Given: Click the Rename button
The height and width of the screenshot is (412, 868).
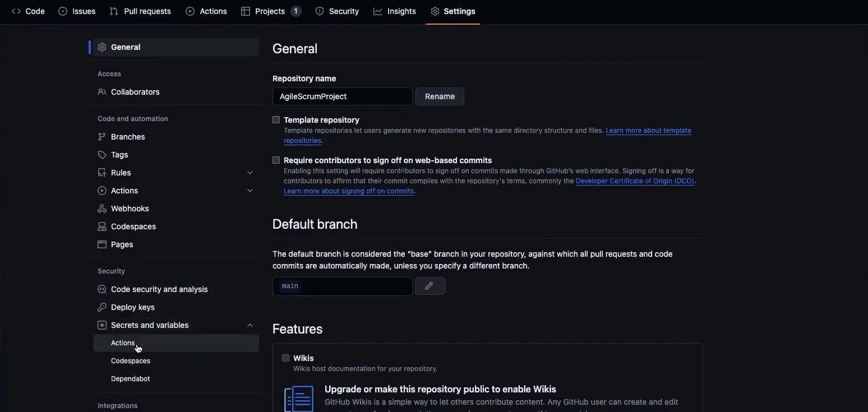Looking at the screenshot, I should 440,96.
